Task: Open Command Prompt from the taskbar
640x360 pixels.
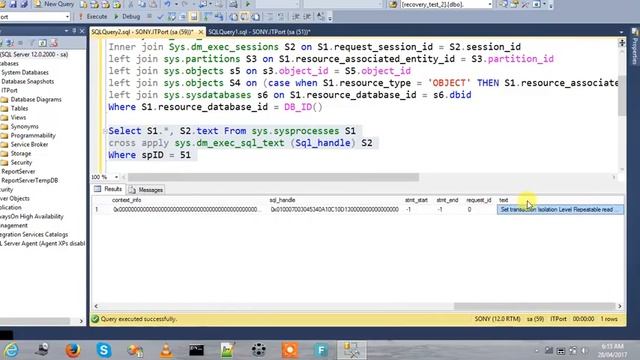Action: 196,350
